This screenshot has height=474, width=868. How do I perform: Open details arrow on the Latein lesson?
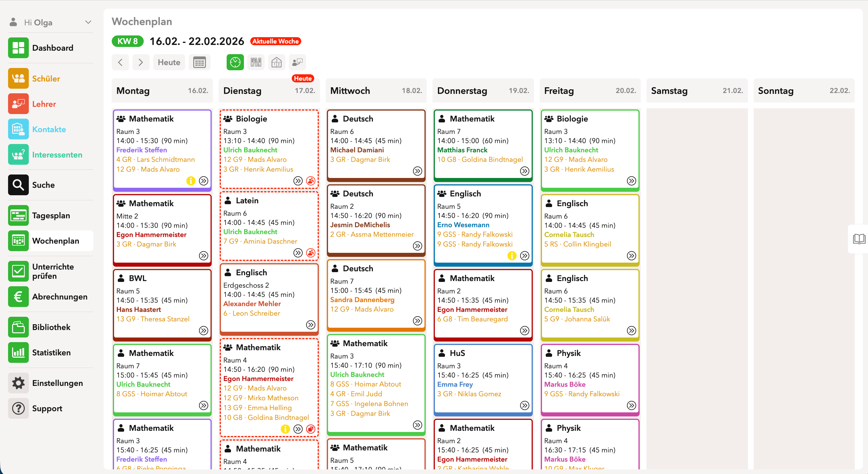[x=298, y=253]
